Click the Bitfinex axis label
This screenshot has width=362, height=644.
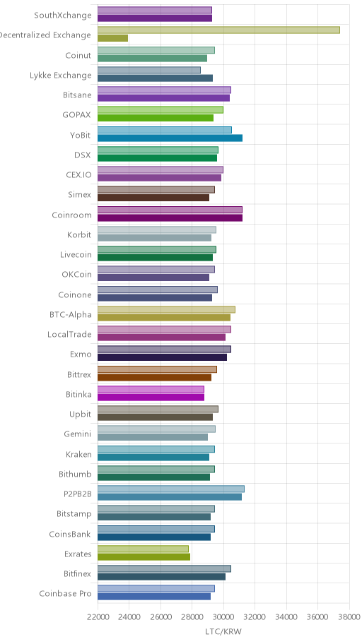77,574
